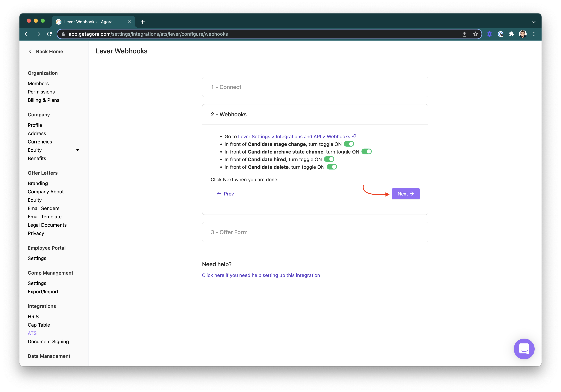
Task: Open Currencies settings
Action: [x=40, y=142]
